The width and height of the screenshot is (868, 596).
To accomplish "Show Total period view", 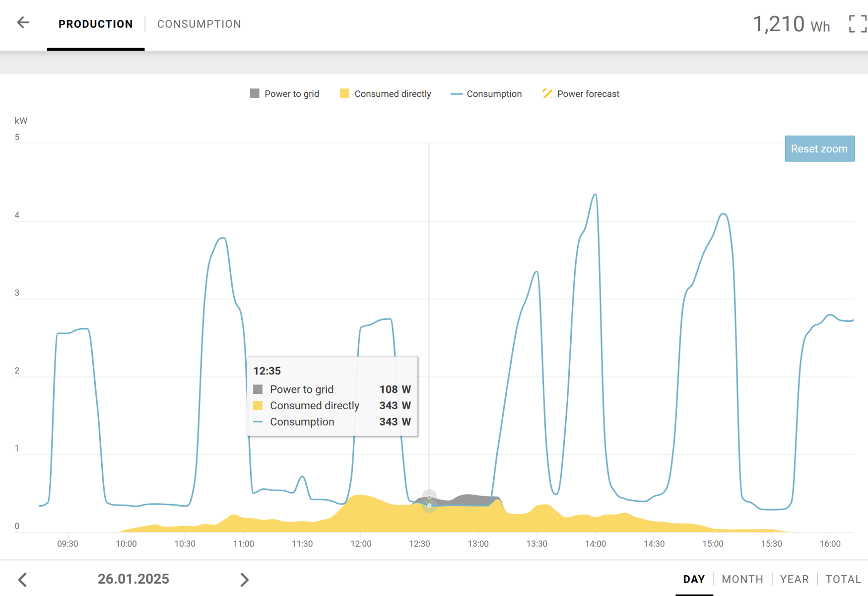I will coord(843,579).
